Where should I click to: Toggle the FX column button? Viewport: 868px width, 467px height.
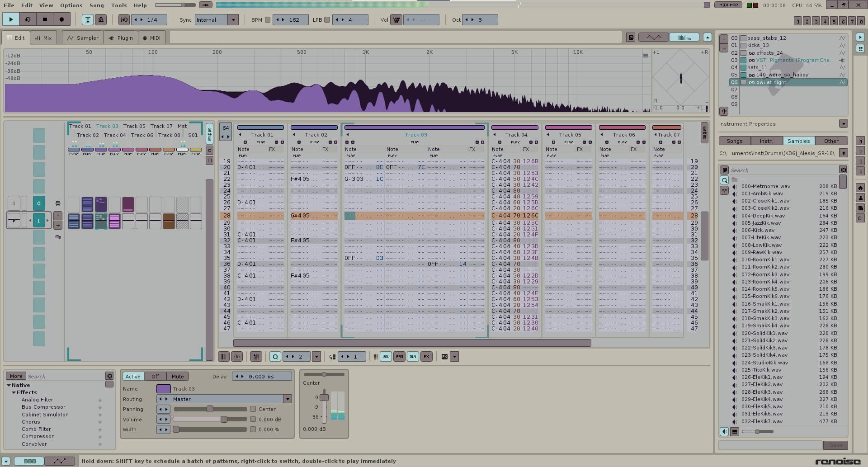pos(426,357)
